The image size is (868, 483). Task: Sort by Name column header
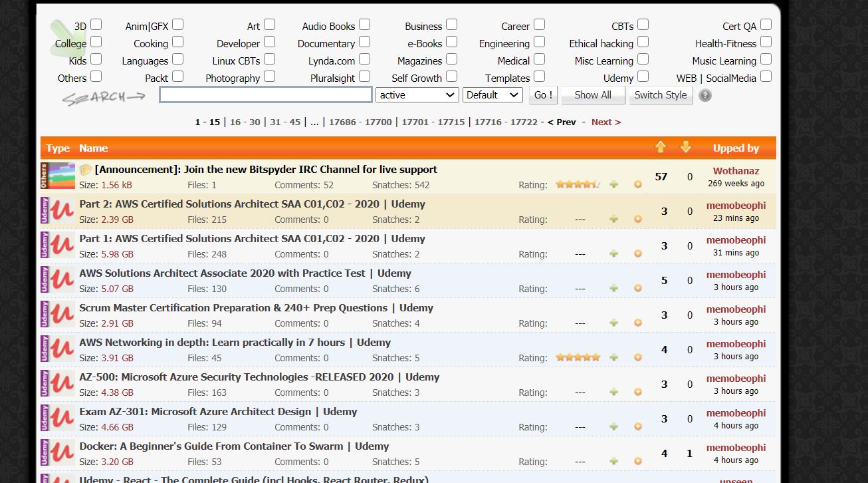click(93, 148)
